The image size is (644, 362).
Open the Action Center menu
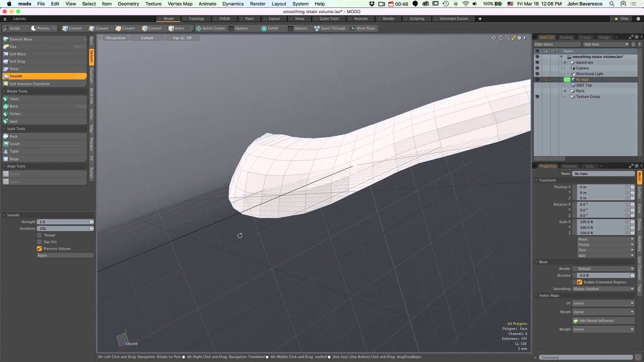click(x=210, y=28)
